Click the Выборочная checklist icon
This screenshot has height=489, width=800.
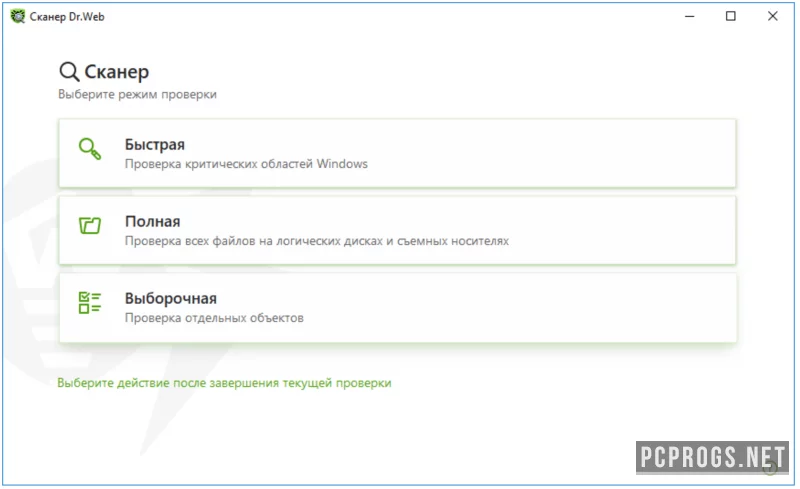coord(90,303)
